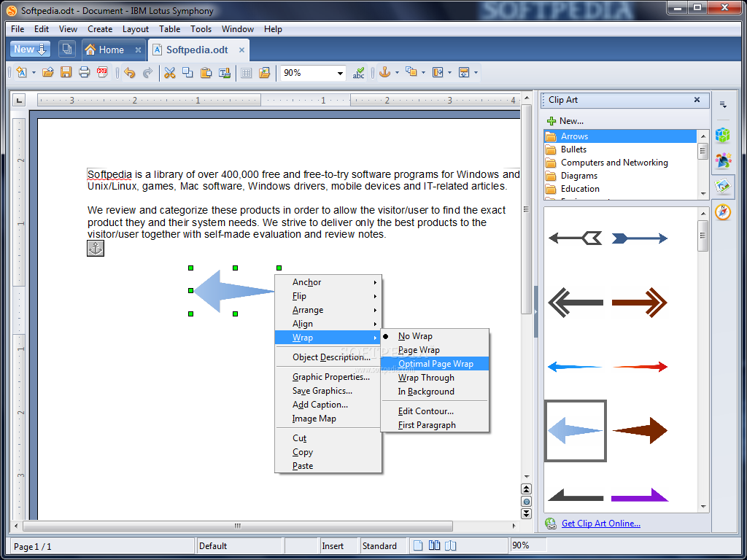Click the clip art thumbnails scrollbar
The image size is (747, 560).
point(703,236)
